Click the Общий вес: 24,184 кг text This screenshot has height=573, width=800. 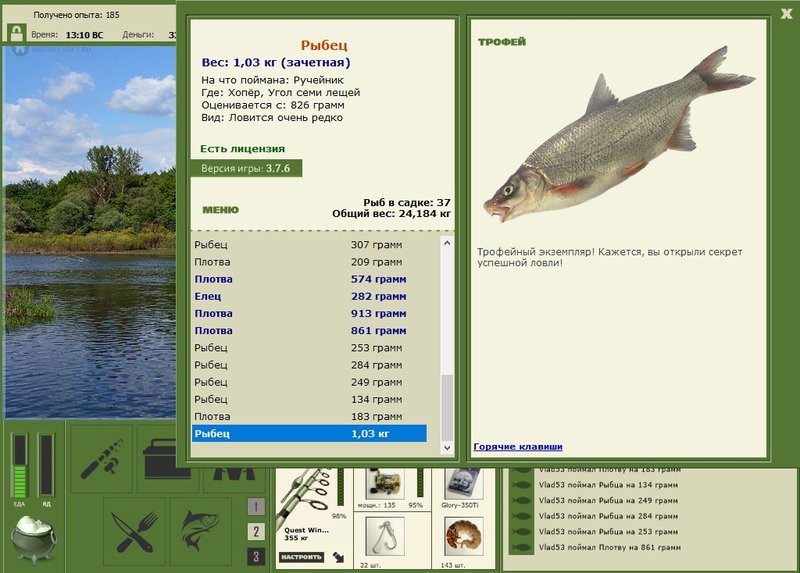click(x=391, y=214)
